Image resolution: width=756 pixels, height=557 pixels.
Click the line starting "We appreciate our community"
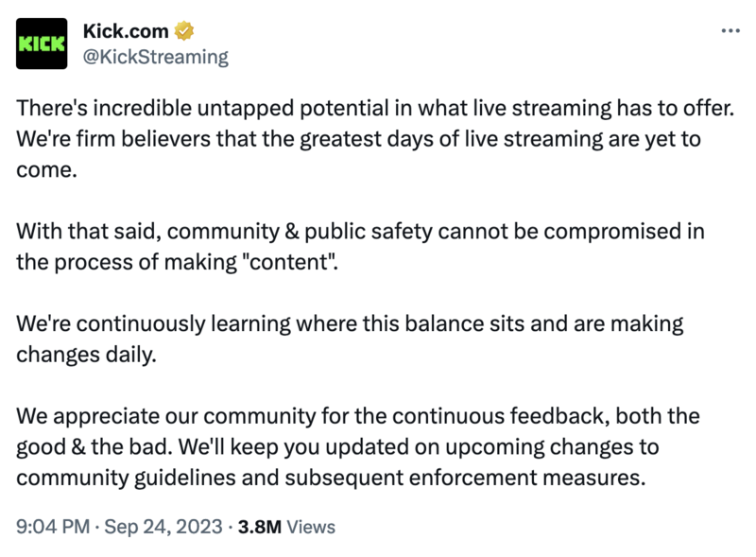[358, 416]
